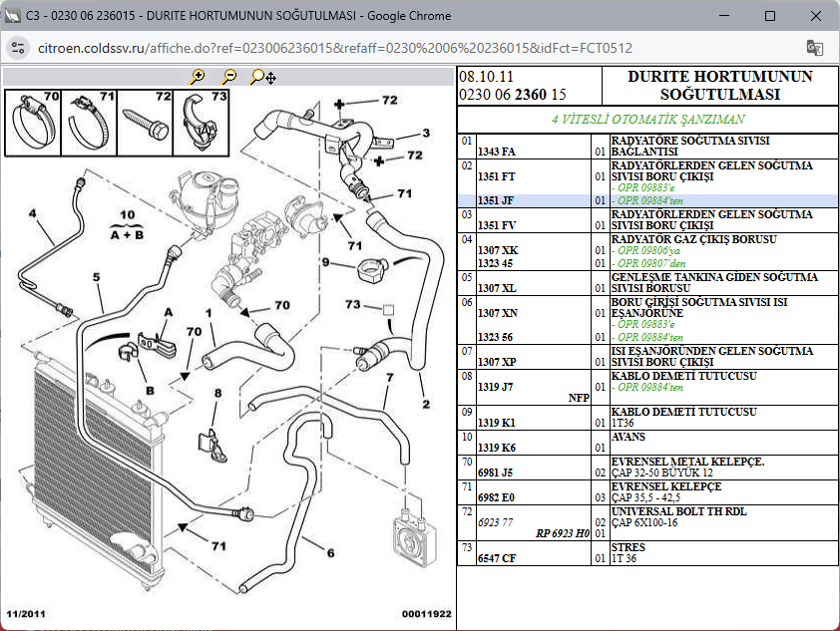Viewport: 840px width, 631px height.
Task: Click the date 08.10.11 in header
Action: pos(486,77)
